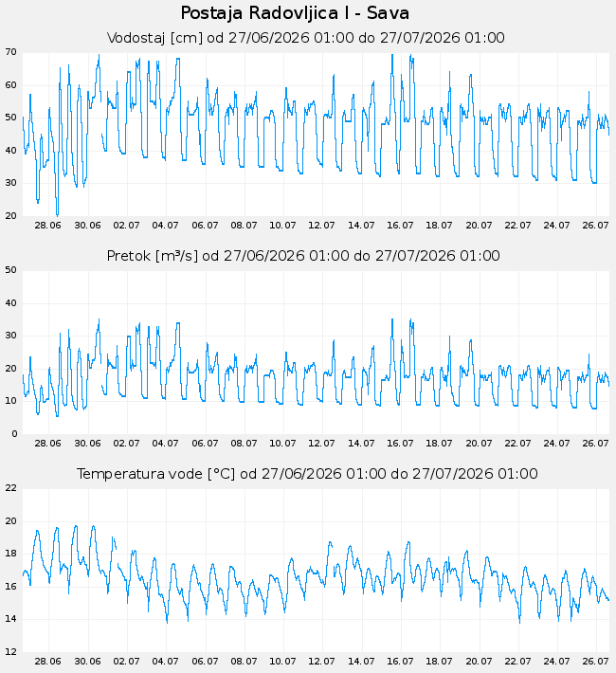
Task: Click 22.07 date label under temperature chart
Action: coord(517,662)
